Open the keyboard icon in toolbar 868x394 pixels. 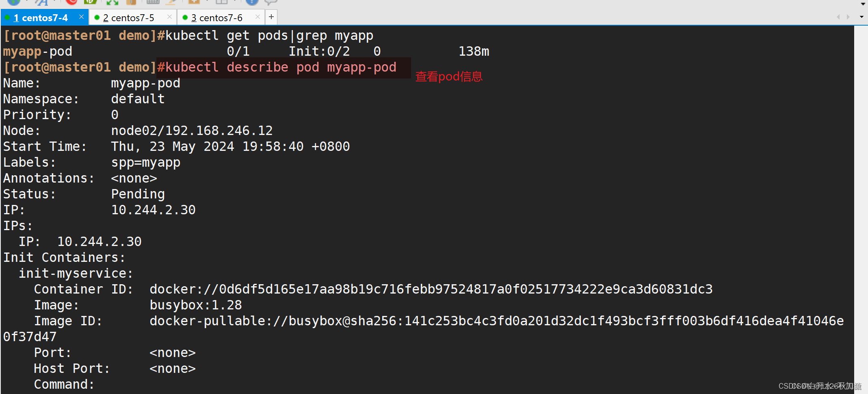(x=153, y=2)
